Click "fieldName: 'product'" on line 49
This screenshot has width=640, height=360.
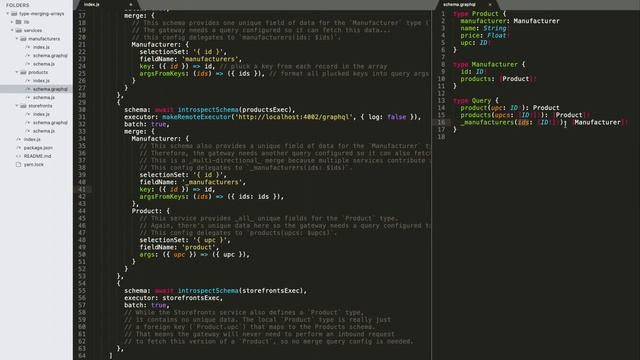pos(179,247)
